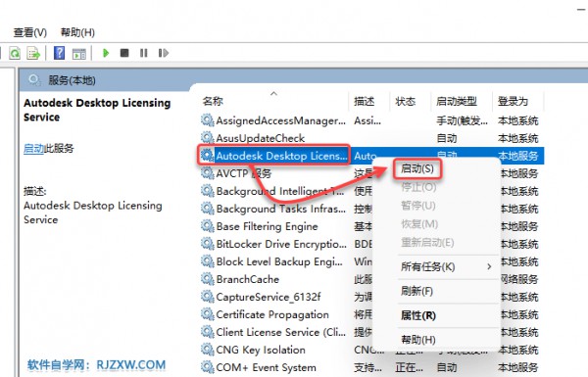588x377 pixels.
Task: Select the AsusUpdateCheck service name
Action: click(261, 138)
